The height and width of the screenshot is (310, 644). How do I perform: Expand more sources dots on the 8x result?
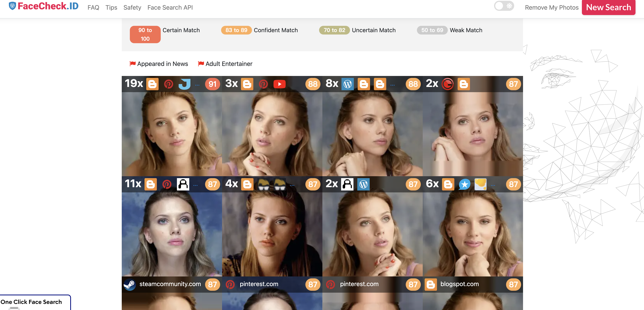[x=392, y=85]
